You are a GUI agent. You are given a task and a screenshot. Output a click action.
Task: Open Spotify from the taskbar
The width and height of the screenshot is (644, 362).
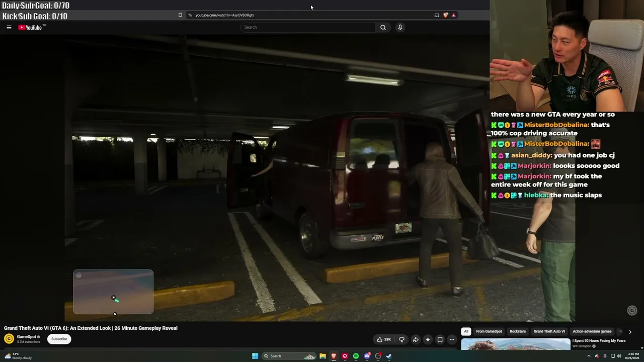pos(356,356)
